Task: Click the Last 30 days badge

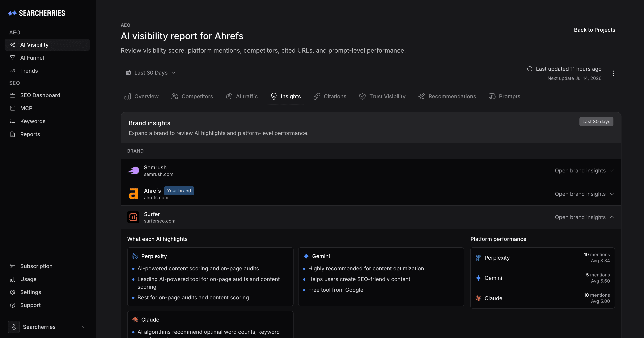Action: (596, 122)
